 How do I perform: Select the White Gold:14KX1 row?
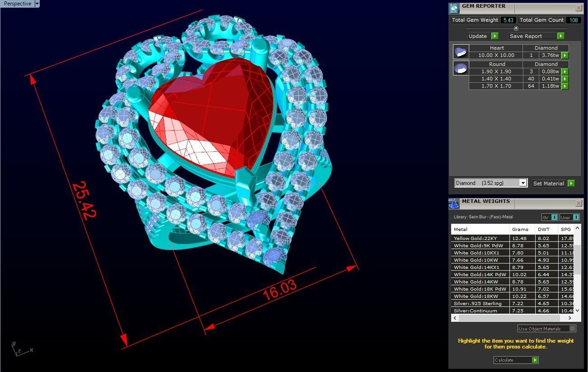coord(513,267)
